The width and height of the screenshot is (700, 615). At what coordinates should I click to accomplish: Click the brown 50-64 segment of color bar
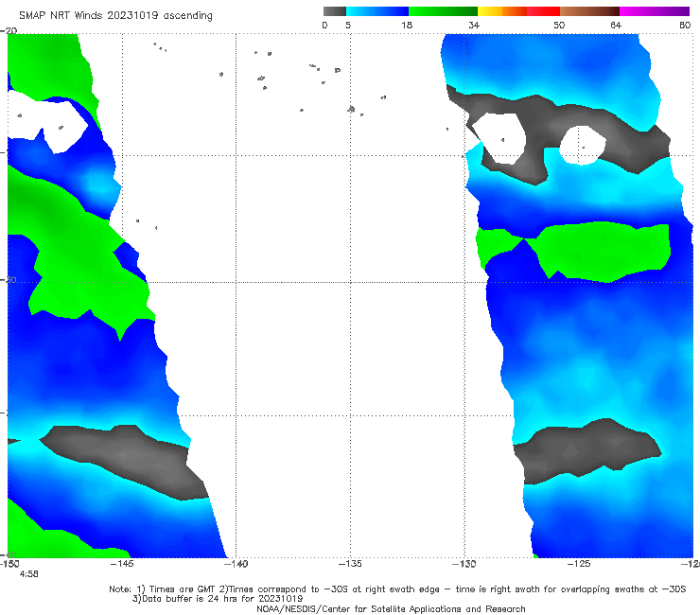pyautogui.click(x=589, y=11)
